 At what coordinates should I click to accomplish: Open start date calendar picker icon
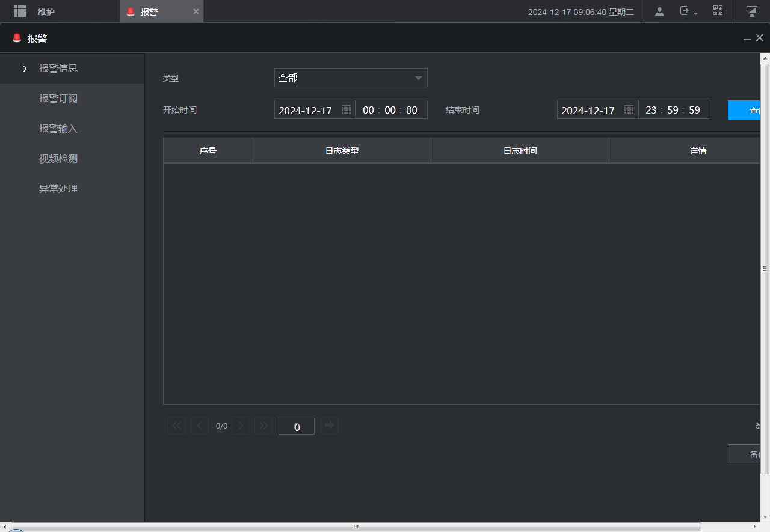coord(346,110)
